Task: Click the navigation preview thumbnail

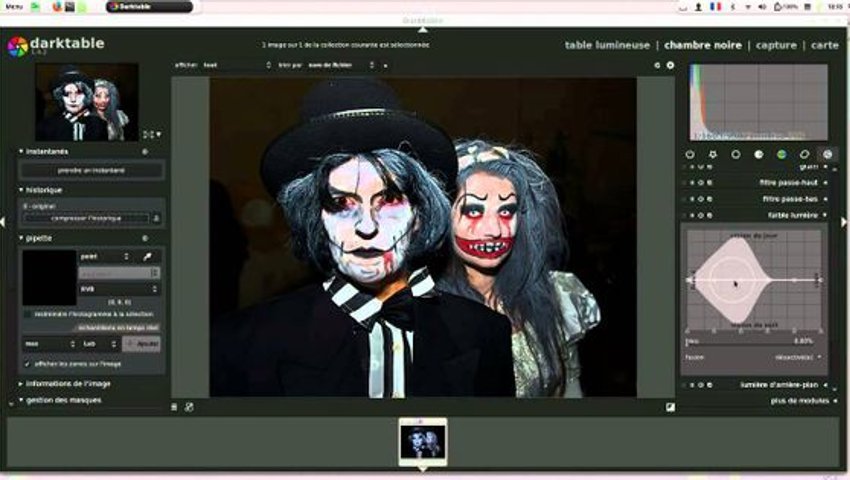Action: pyautogui.click(x=87, y=102)
